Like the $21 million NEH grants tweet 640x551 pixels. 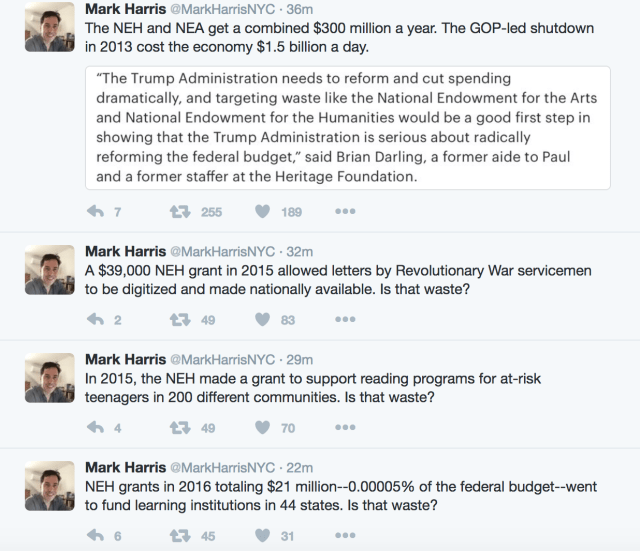pyautogui.click(x=263, y=536)
